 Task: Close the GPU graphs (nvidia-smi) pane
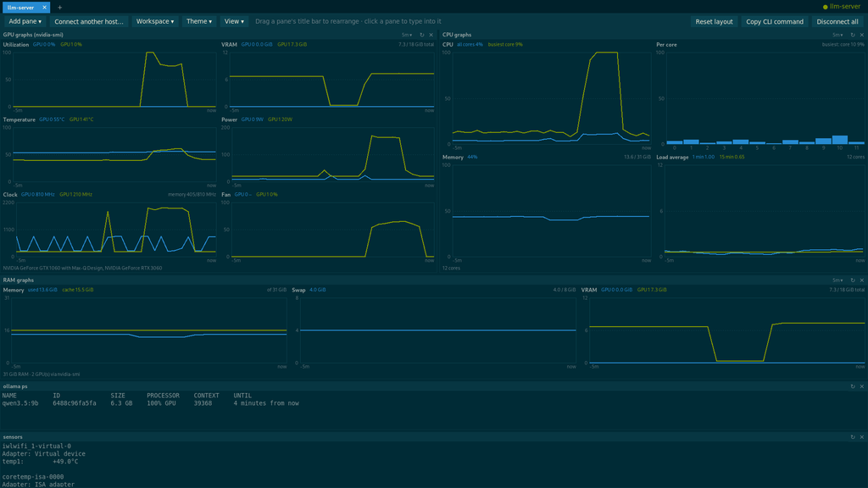(431, 35)
